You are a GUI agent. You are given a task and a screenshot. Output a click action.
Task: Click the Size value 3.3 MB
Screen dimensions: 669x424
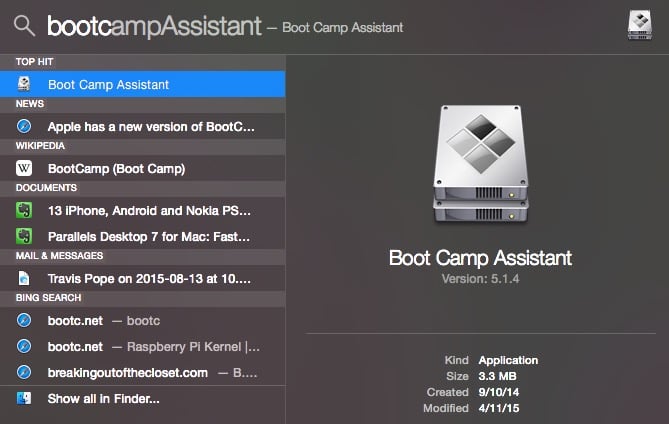click(497, 376)
